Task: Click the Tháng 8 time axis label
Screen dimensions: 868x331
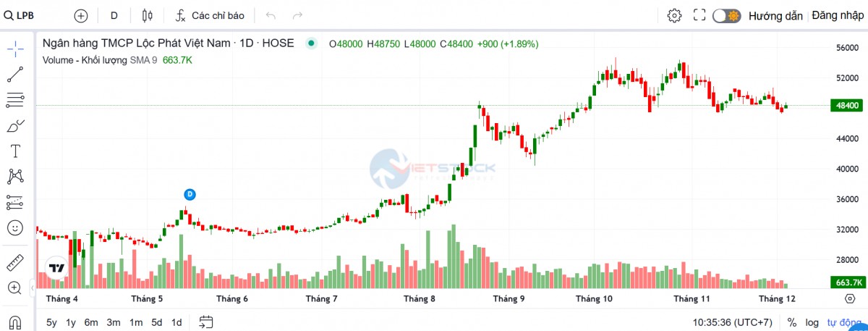Action: [420, 298]
